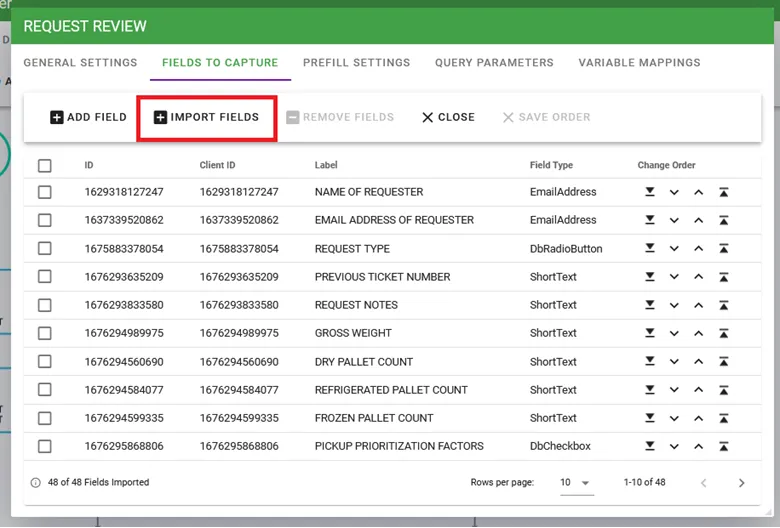Move REQUEST NOTES row to top
The width and height of the screenshot is (780, 528).
point(723,306)
